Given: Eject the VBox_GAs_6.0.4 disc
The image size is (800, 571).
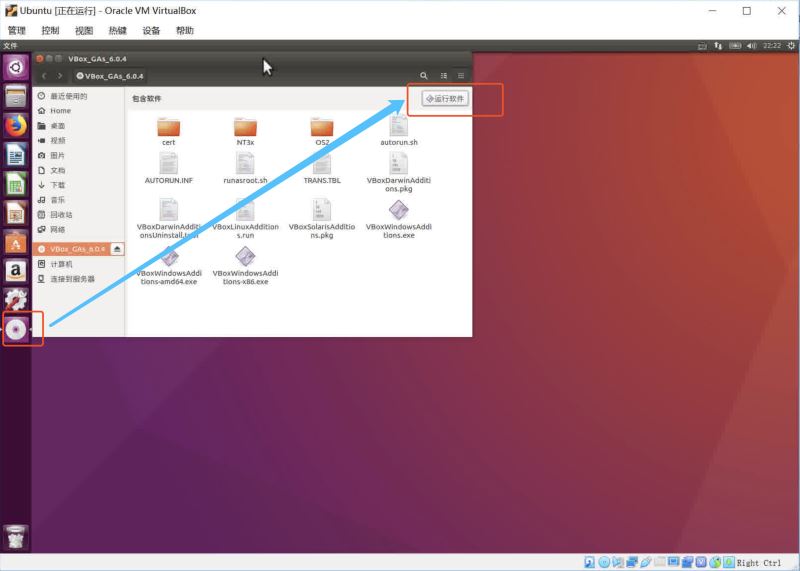Looking at the screenshot, I should click(117, 249).
